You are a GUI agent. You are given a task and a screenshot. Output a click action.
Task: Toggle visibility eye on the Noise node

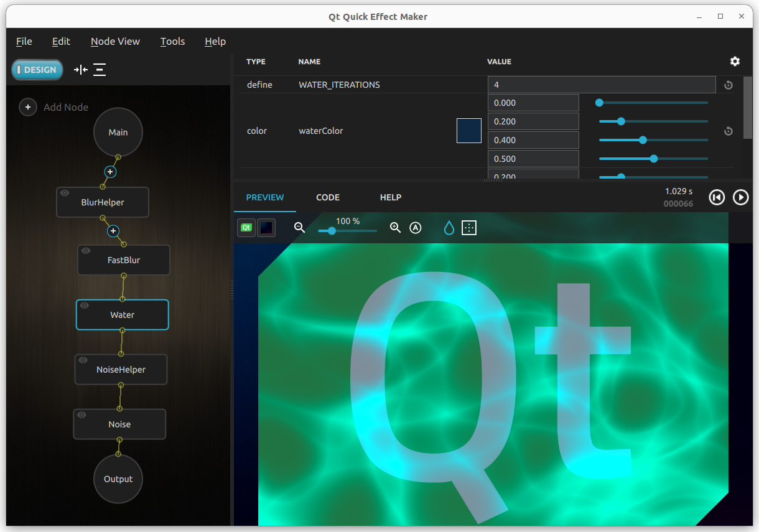click(81, 415)
